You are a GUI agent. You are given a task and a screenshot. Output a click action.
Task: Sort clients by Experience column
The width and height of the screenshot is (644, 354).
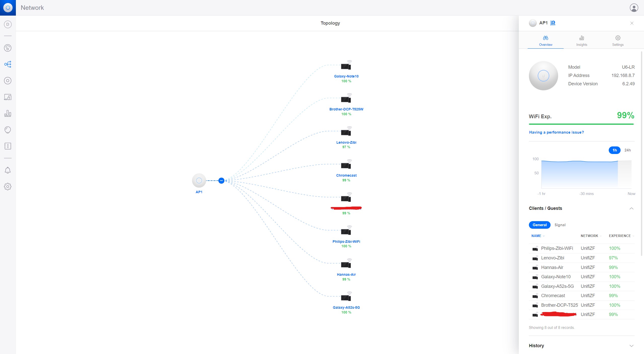620,236
